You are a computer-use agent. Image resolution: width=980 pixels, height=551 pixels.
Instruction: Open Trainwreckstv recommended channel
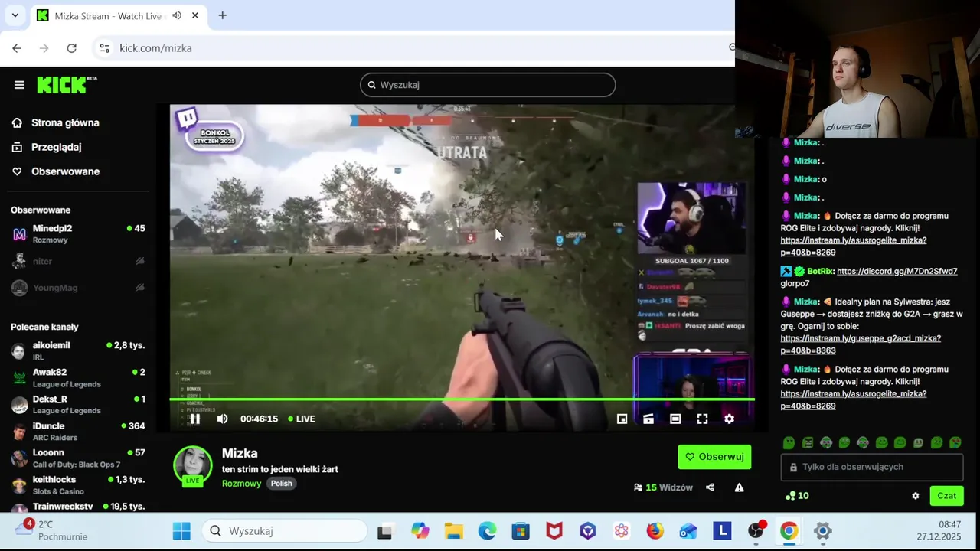[77, 507]
